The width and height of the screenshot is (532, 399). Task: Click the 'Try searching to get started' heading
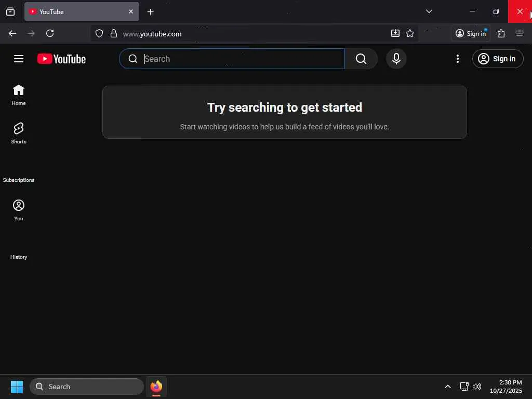[285, 108]
